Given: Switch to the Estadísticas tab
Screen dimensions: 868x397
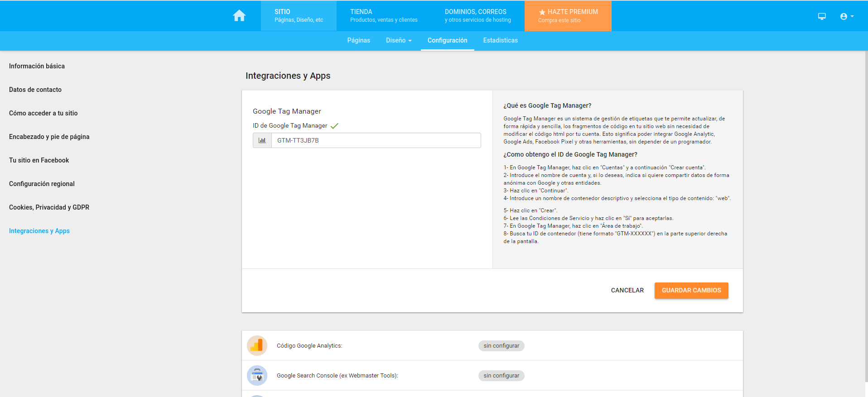Looking at the screenshot, I should [x=500, y=40].
